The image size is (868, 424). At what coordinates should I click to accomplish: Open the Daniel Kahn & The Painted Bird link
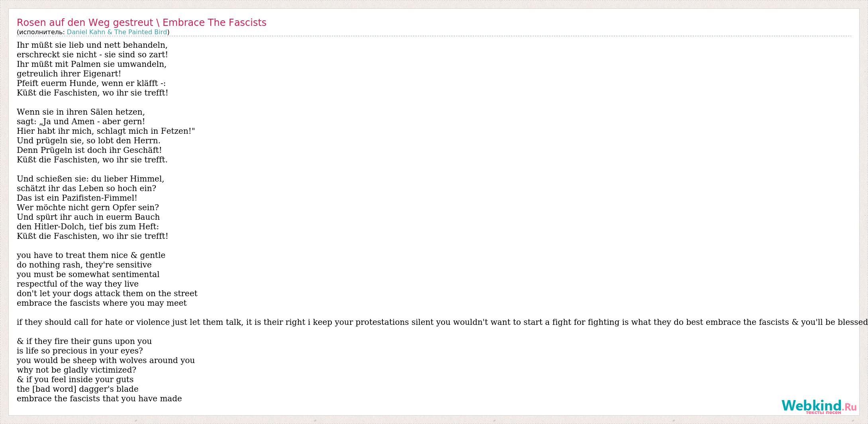coord(117,32)
